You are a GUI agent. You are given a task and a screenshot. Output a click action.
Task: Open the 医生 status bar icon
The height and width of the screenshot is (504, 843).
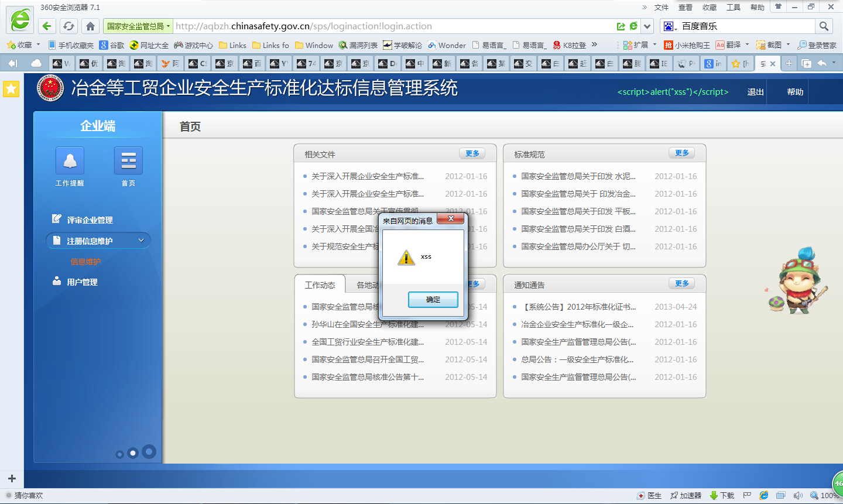(649, 495)
